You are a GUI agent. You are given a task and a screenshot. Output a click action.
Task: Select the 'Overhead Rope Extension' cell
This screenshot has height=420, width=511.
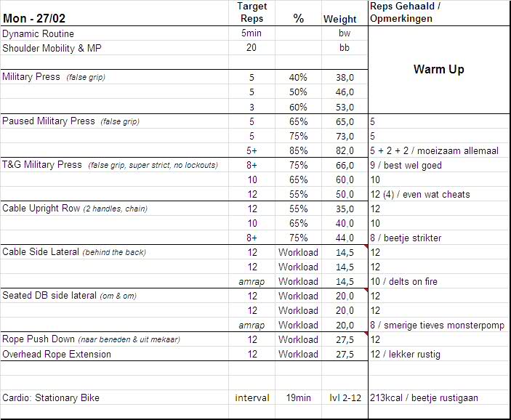click(x=57, y=354)
